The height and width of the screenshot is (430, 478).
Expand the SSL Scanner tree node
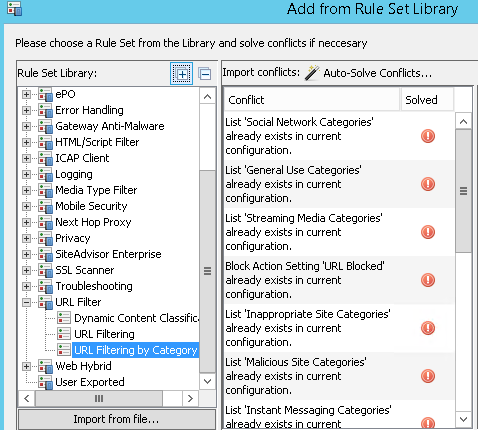click(26, 271)
